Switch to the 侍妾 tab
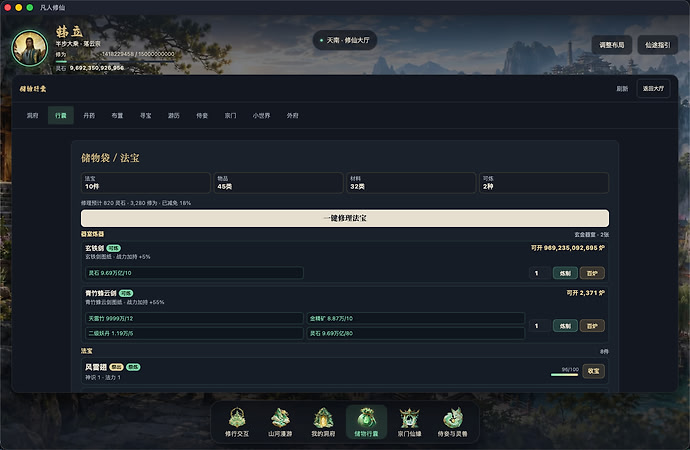The width and height of the screenshot is (690, 450). [202, 116]
